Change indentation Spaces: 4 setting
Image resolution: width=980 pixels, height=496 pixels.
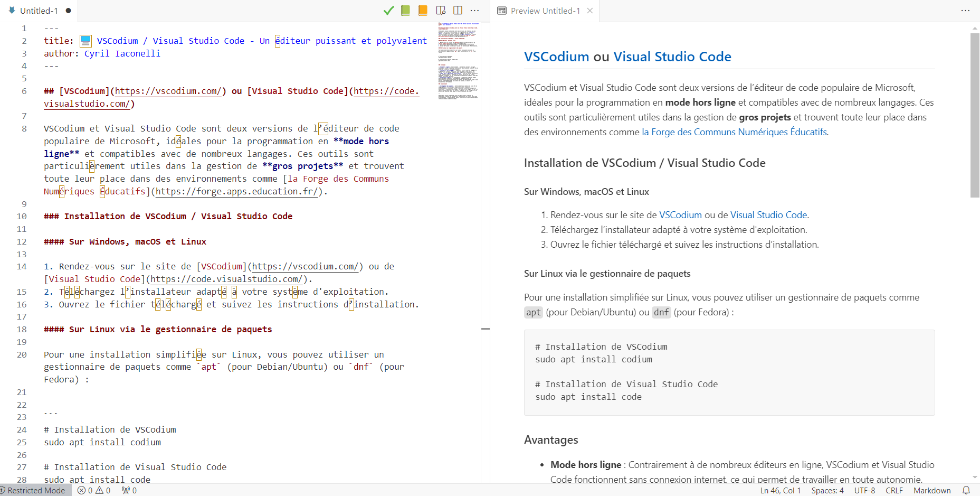[x=827, y=490]
